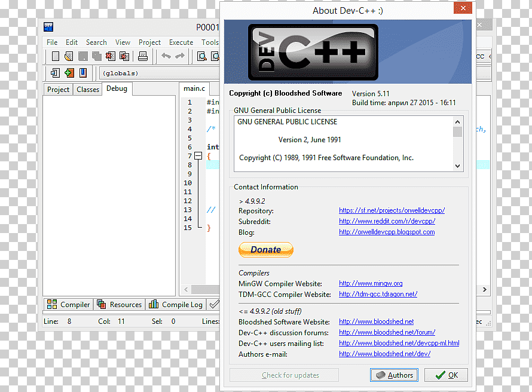This screenshot has height=392, width=532.
Task: Click the Dev-C++ logo banner
Action: pyautogui.click(x=348, y=51)
